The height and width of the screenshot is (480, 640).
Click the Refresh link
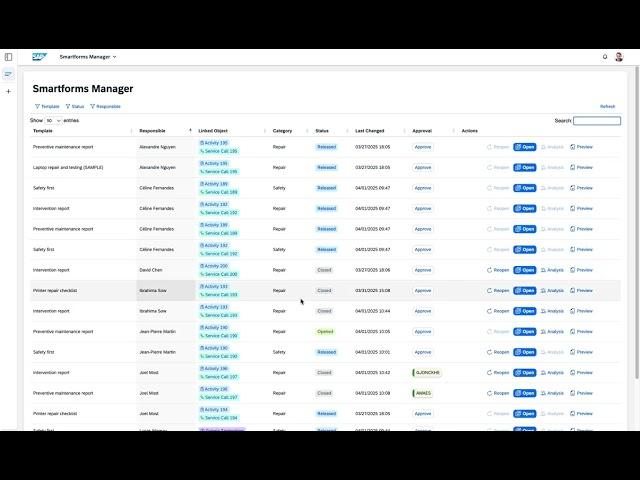click(x=607, y=107)
